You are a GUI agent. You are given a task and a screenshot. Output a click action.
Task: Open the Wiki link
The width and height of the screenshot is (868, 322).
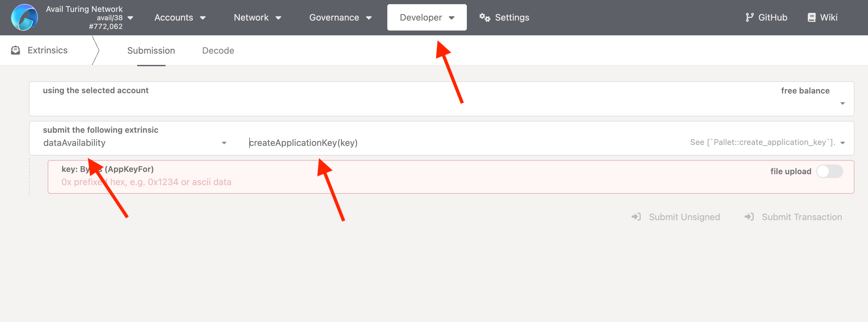[x=828, y=17]
